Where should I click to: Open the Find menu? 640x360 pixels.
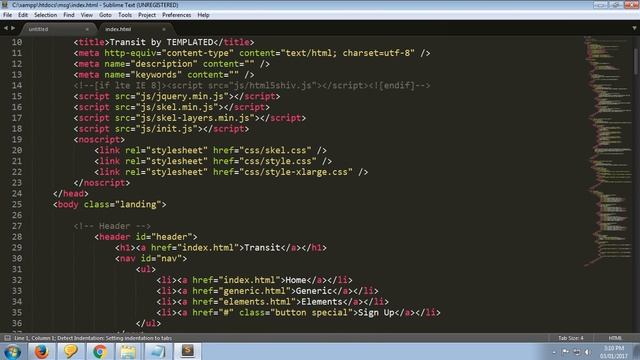click(x=69, y=15)
